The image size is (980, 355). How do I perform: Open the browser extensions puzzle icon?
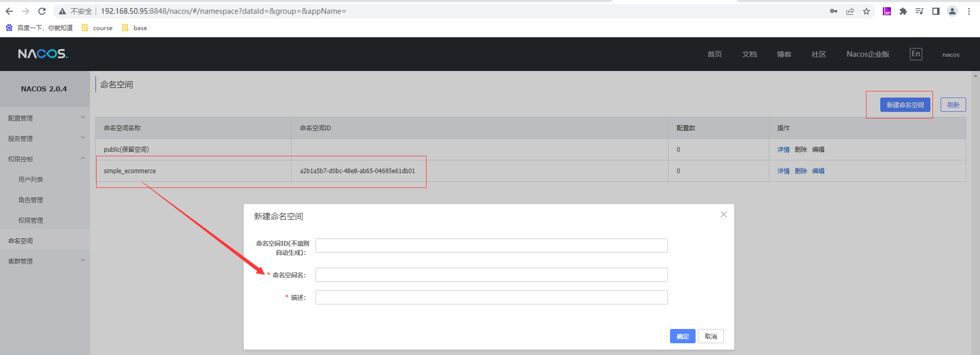pyautogui.click(x=903, y=11)
